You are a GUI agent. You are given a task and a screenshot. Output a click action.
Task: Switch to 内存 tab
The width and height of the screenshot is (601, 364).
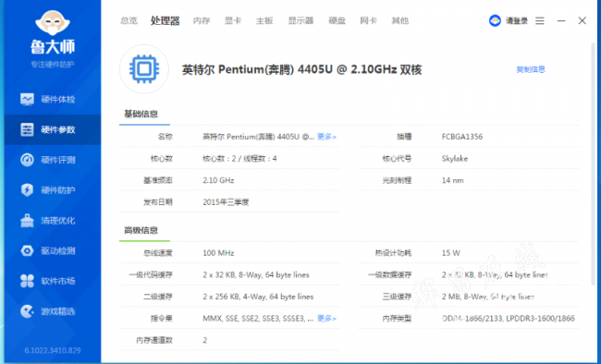(202, 20)
